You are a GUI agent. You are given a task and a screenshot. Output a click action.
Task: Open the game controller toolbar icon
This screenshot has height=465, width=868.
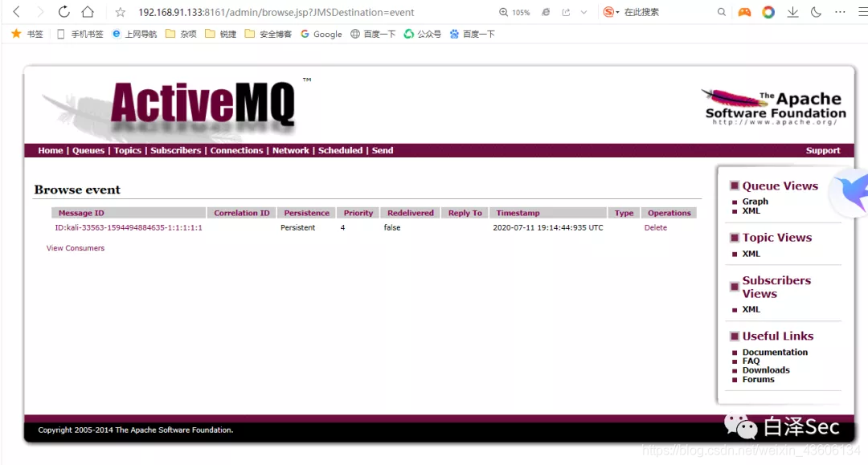click(x=744, y=11)
